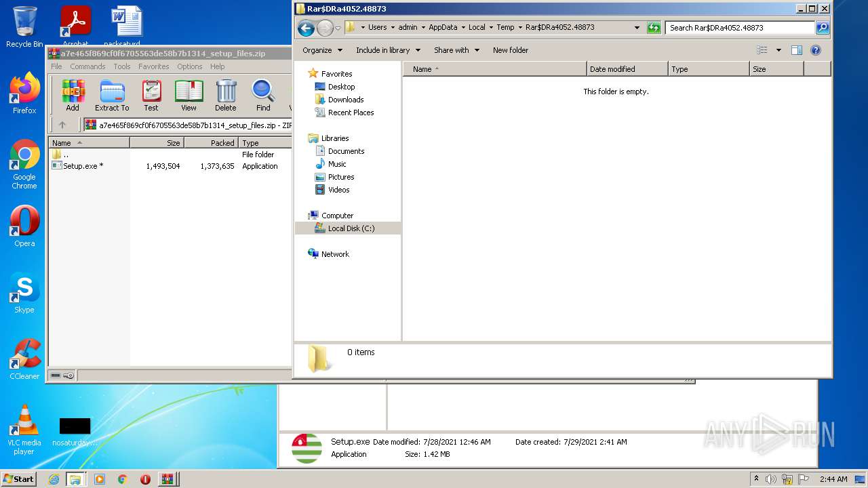This screenshot has width=868, height=488.
Task: Refresh the Explorer address bar location
Action: [x=654, y=28]
